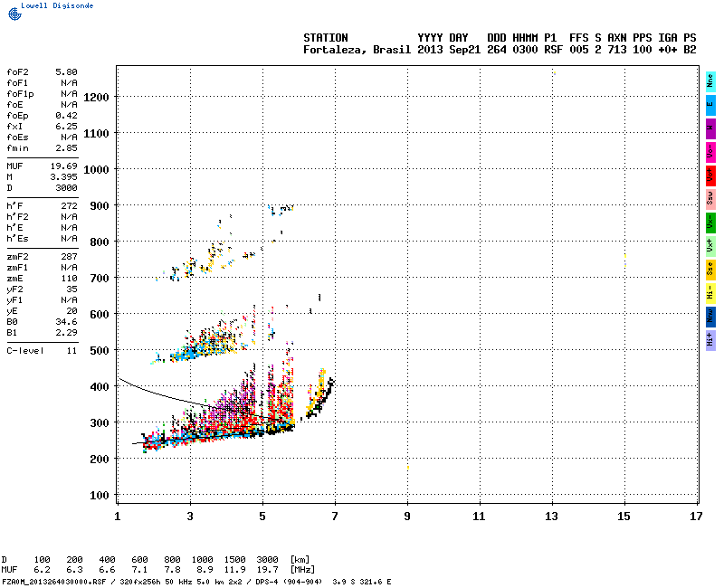Click the Lowell Digisonde globe logo
The image size is (724, 588).
(12, 14)
